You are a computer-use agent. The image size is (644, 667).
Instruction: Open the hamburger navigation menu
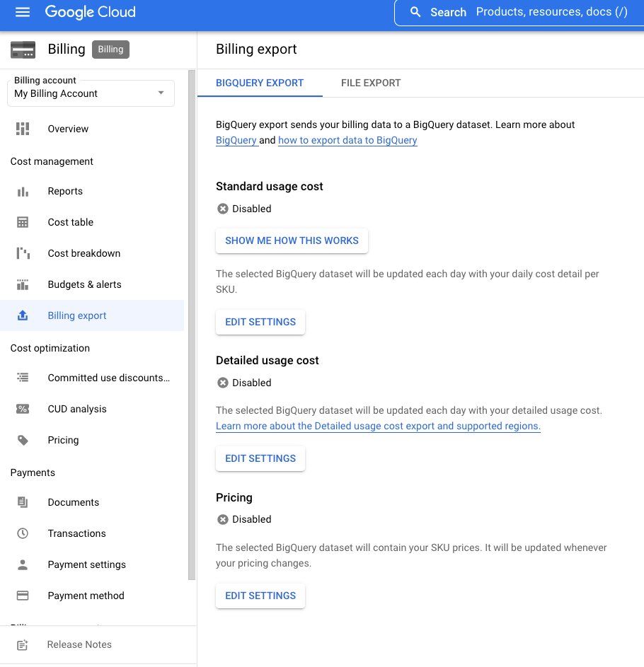(23, 12)
